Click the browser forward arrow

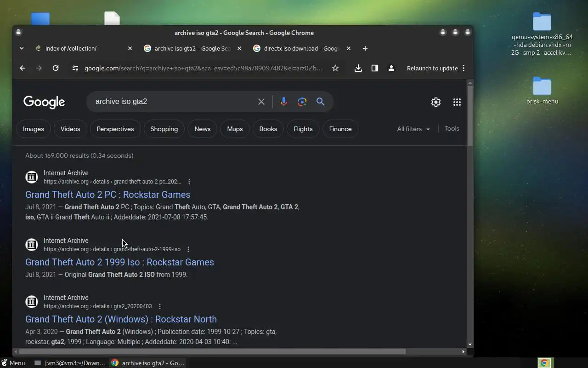[39, 68]
